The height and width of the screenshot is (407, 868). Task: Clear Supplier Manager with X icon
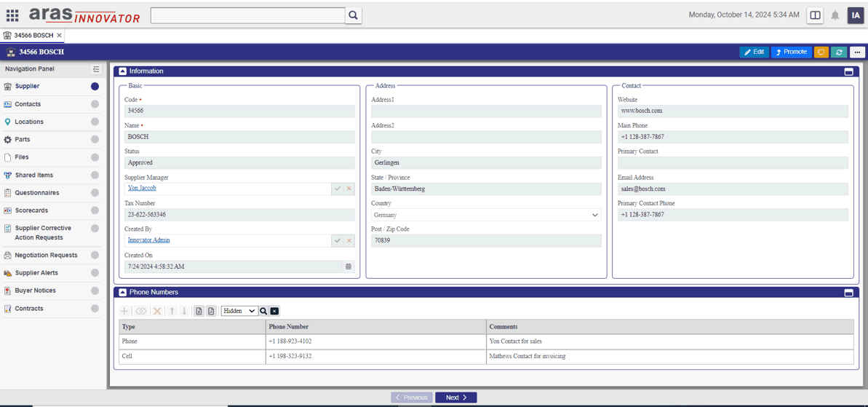tap(349, 189)
